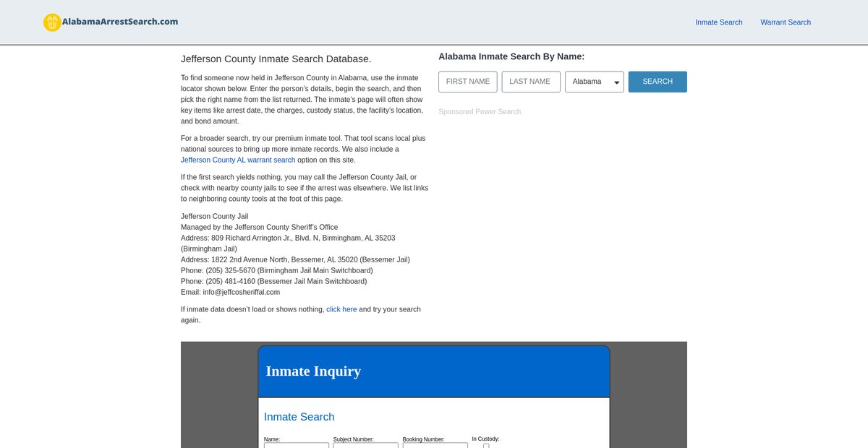Viewport: 868px width, 448px height.
Task: Focus the LAST NAME input field
Action: click(x=531, y=82)
